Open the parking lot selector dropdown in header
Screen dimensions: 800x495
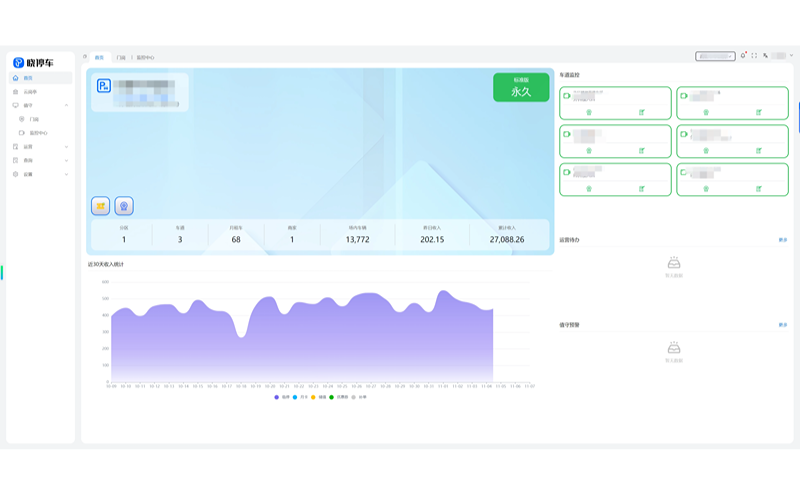715,56
